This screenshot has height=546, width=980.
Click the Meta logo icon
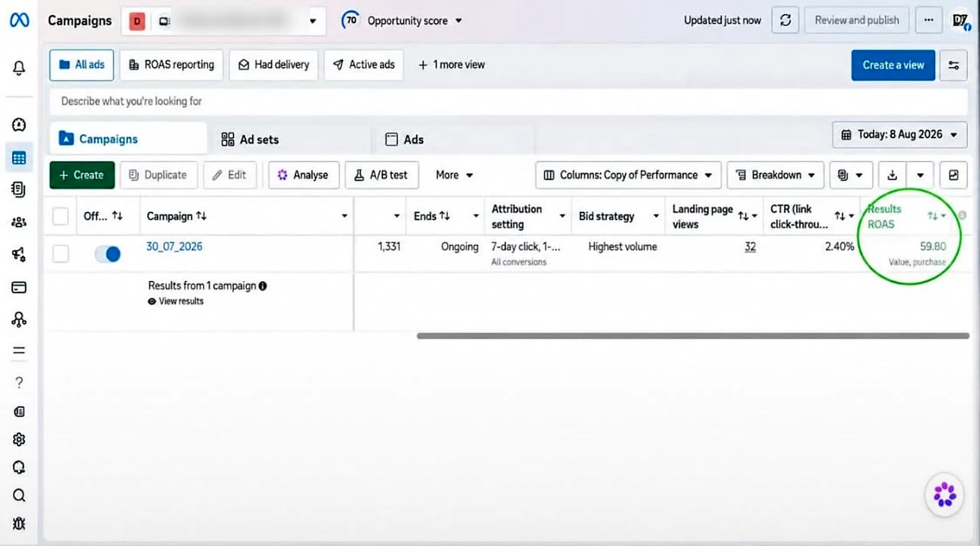tap(20, 20)
